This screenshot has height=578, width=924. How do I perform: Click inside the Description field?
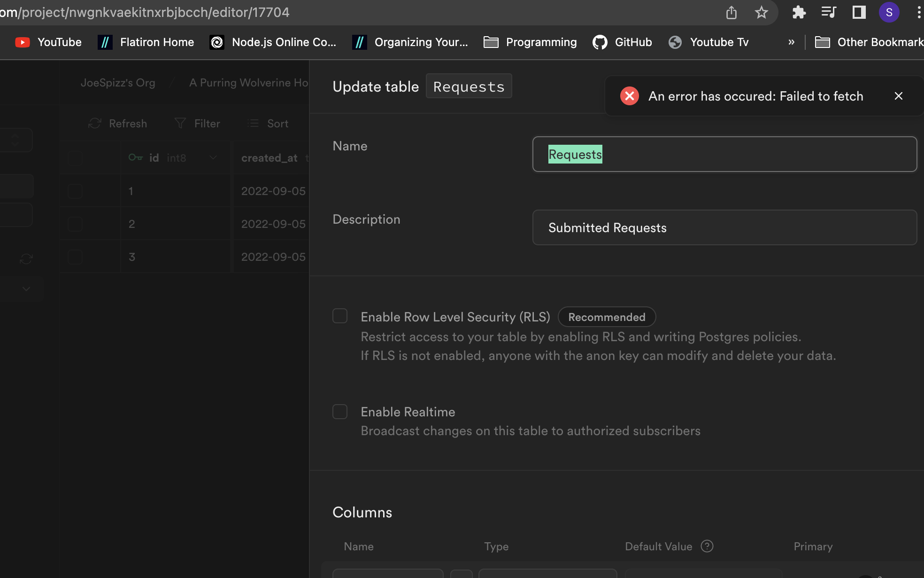click(724, 227)
